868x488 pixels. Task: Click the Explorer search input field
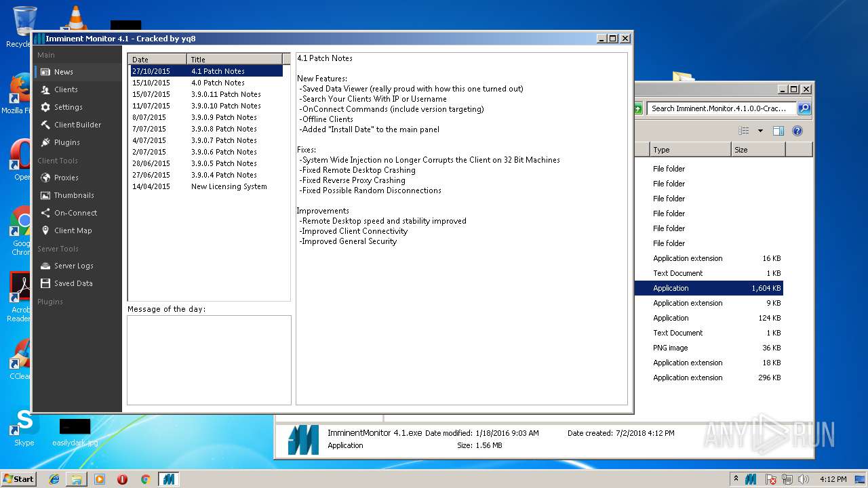[721, 108]
